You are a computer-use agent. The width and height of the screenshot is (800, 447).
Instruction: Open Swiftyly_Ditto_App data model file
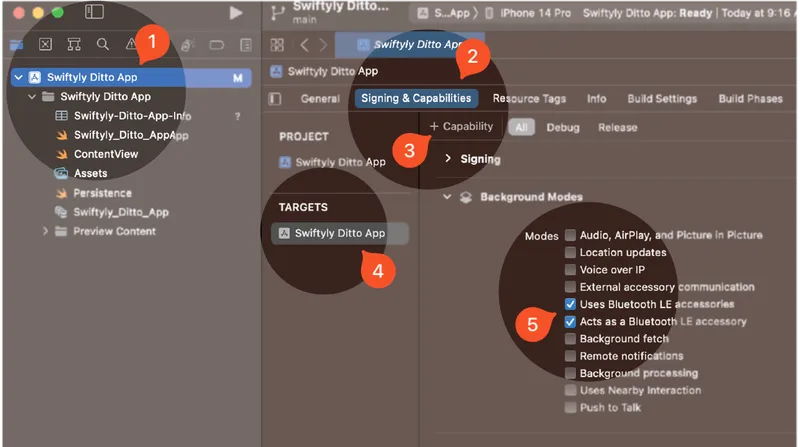point(112,212)
